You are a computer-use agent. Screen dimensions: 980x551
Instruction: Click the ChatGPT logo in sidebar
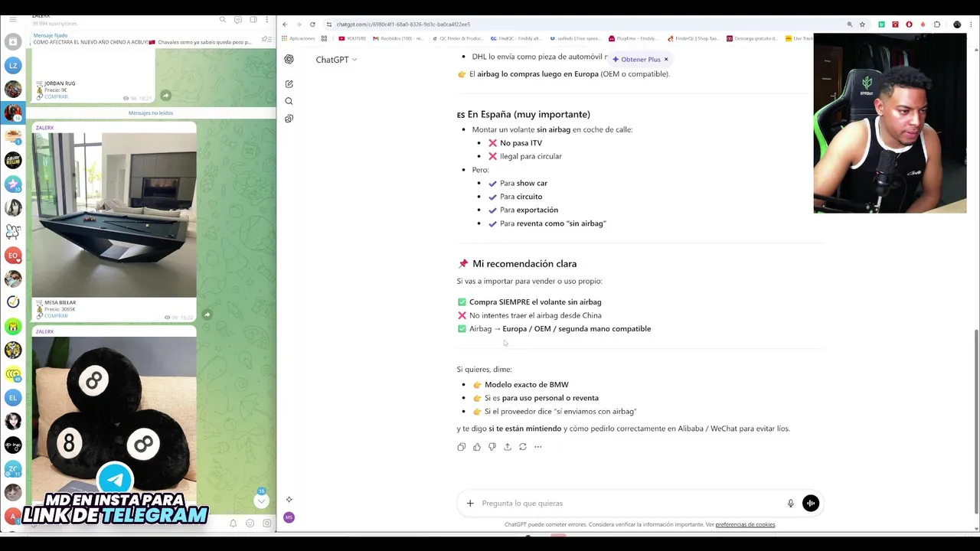point(289,59)
